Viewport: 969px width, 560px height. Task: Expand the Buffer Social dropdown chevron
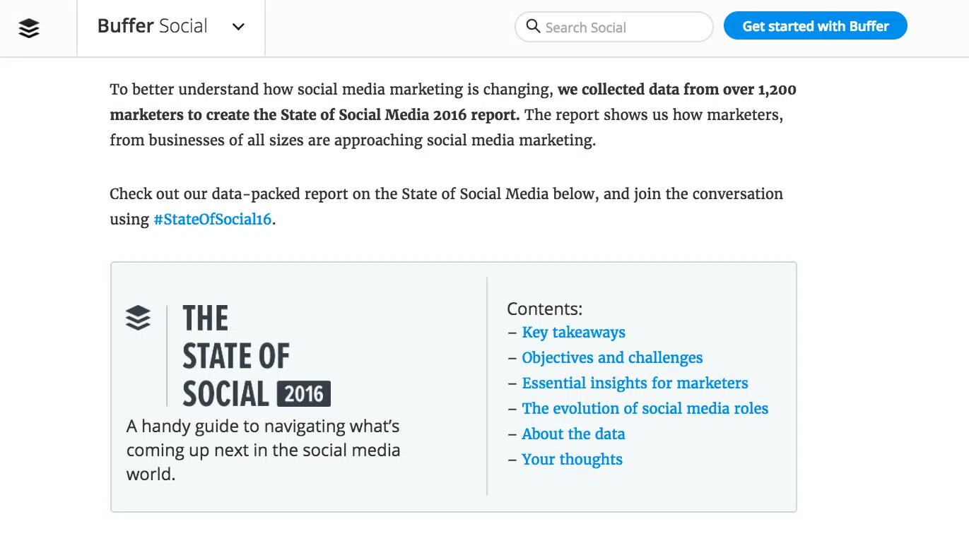239,28
